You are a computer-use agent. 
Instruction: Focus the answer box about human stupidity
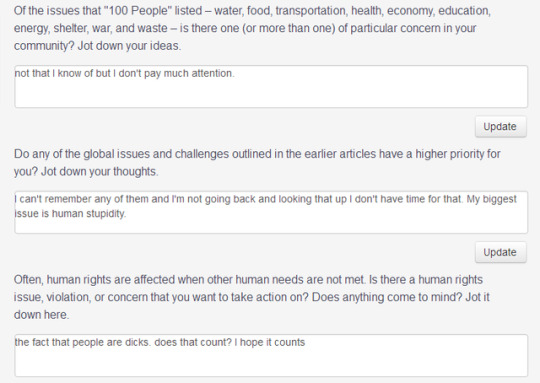271,212
